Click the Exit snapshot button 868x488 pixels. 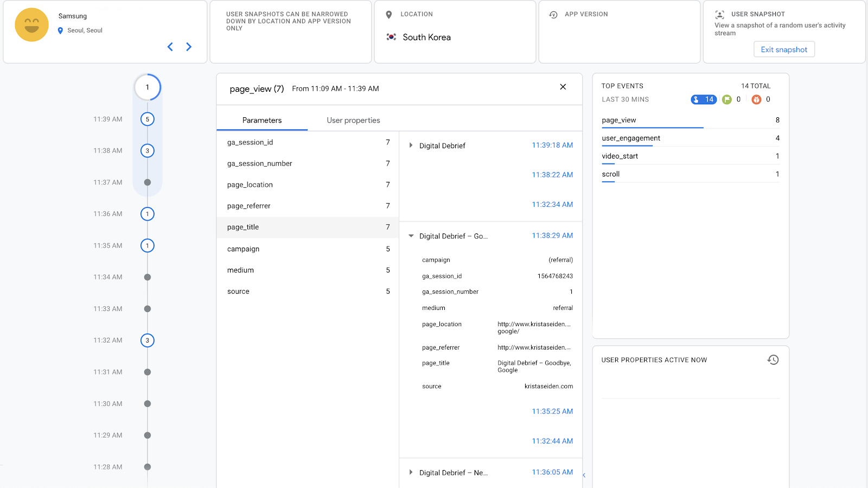tap(784, 49)
